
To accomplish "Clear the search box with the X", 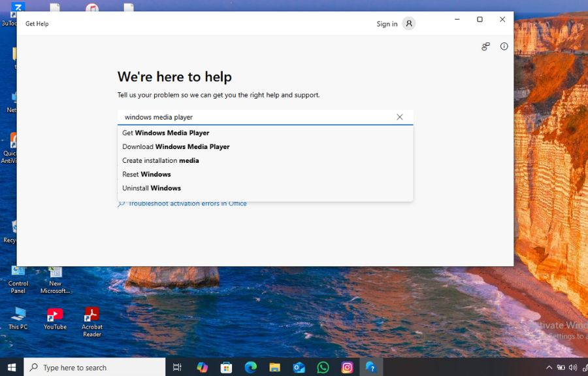I will (400, 117).
